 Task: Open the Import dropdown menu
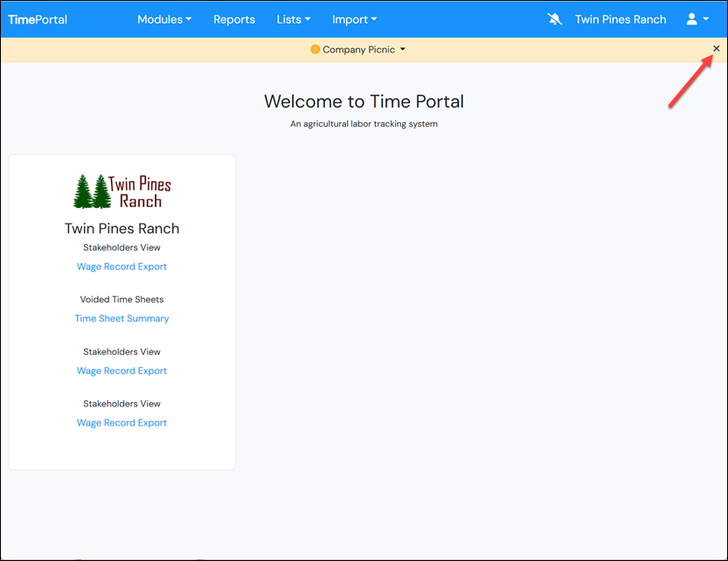(354, 19)
